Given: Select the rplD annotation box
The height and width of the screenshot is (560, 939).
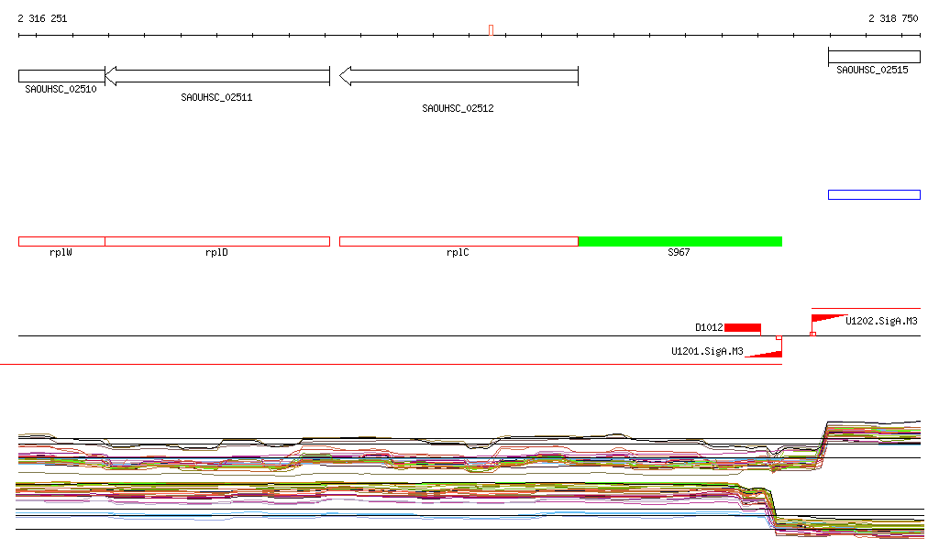Looking at the screenshot, I should point(217,241).
